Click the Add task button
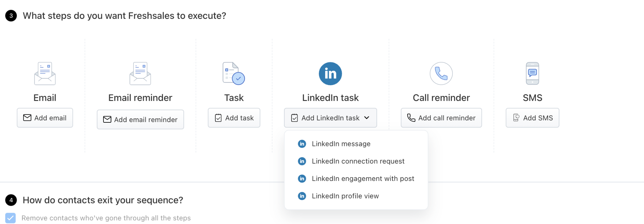644x224 pixels. pyautogui.click(x=234, y=118)
